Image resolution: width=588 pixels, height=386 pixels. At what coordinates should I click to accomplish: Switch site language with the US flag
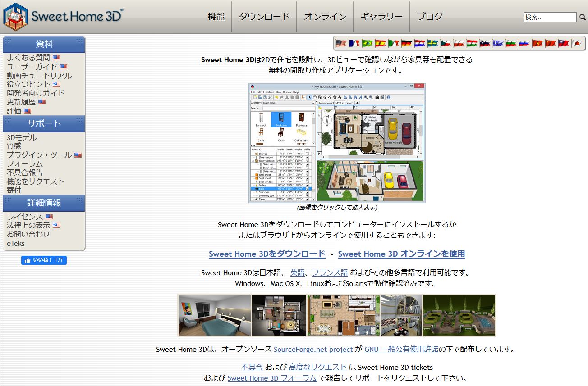click(341, 44)
